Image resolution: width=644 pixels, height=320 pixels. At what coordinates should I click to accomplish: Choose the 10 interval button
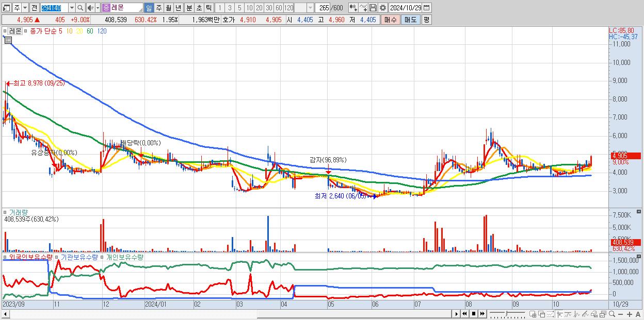(x=249, y=8)
